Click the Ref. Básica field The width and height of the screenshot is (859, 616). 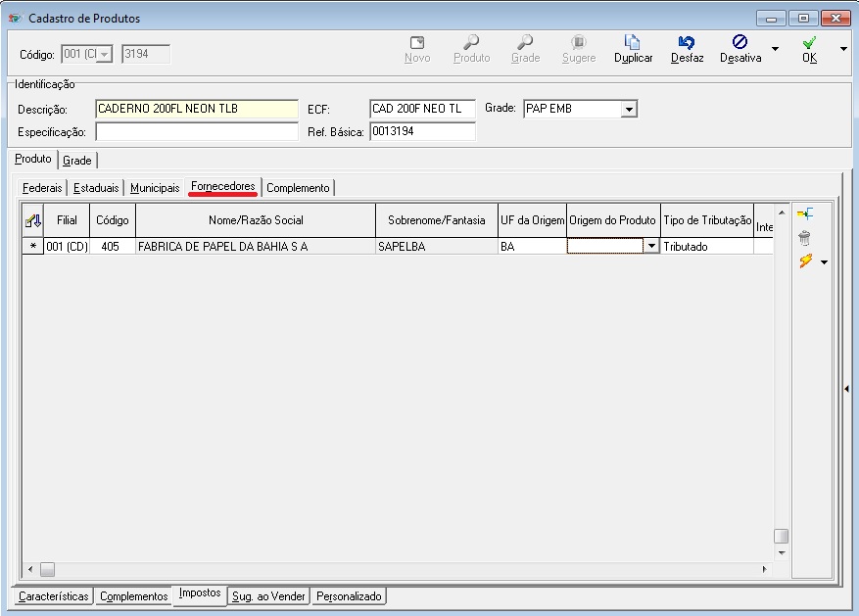[x=422, y=132]
